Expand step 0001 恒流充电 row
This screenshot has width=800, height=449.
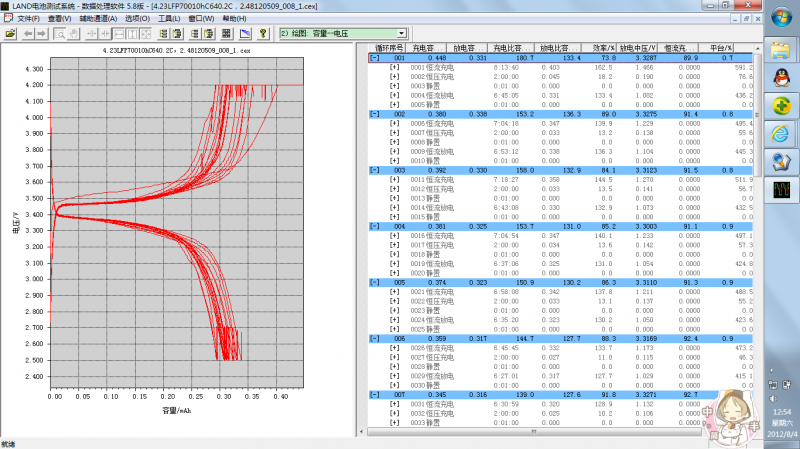(x=393, y=68)
